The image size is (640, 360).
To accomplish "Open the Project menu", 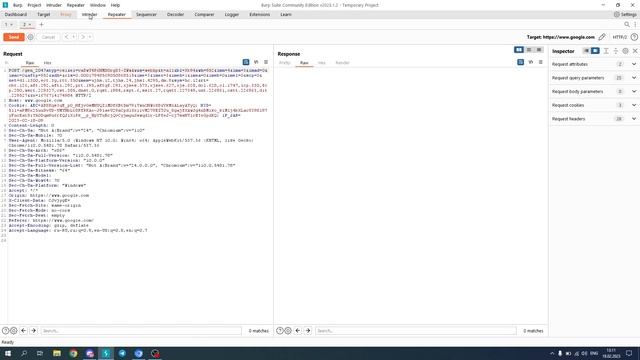I will tap(34, 5).
